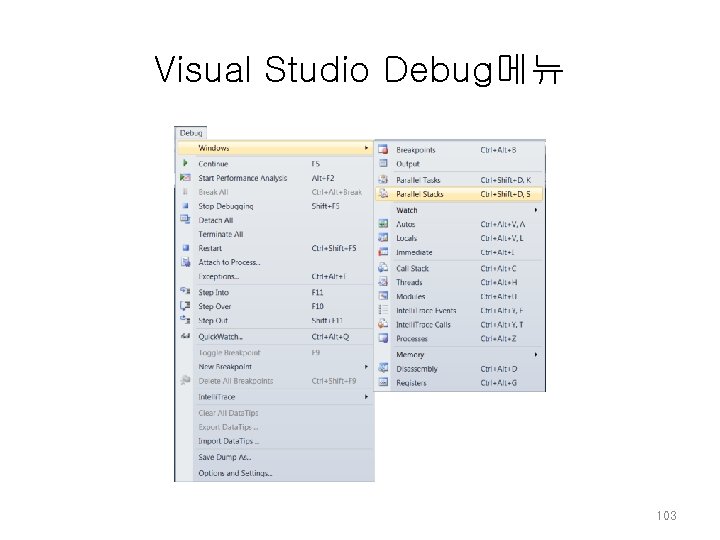This screenshot has height=540, width=720.
Task: Click the Locals window icon
Action: click(383, 237)
